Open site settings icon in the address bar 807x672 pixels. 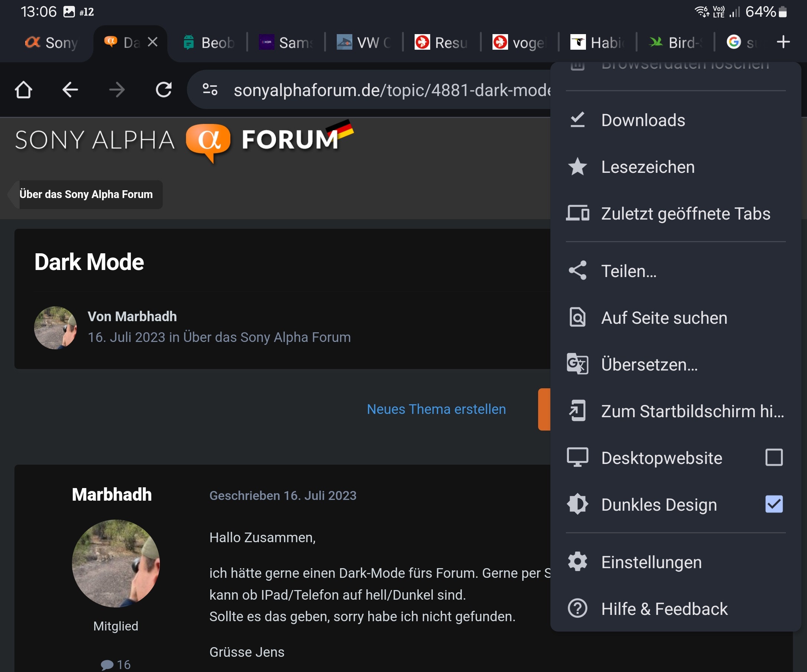pos(211,89)
